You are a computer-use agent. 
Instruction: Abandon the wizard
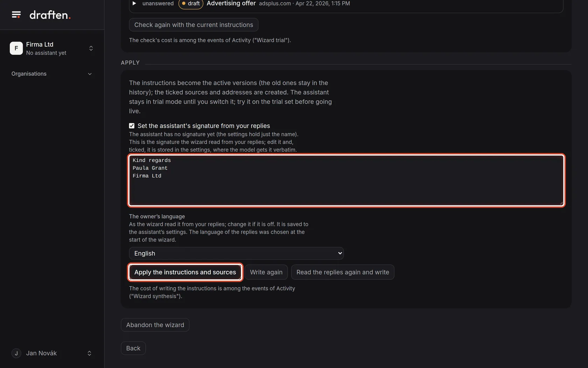155,325
